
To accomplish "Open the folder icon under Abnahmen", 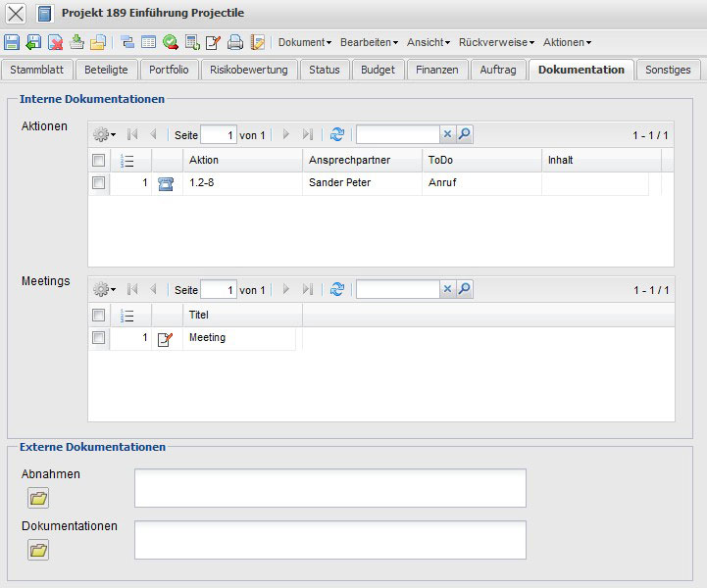I will point(38,499).
